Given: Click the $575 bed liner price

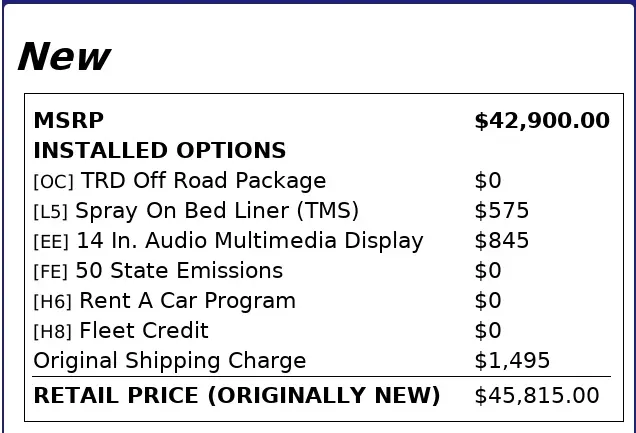Looking at the screenshot, I should [502, 211].
